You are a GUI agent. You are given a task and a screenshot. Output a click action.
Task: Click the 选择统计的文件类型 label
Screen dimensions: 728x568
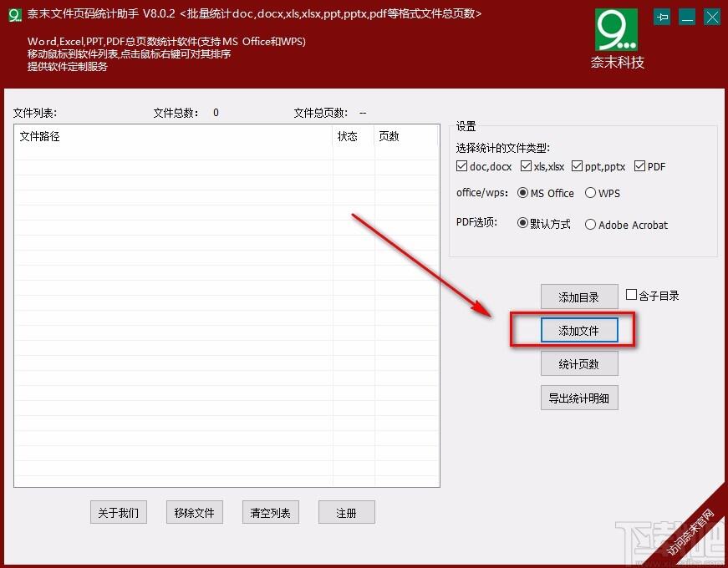(503, 148)
